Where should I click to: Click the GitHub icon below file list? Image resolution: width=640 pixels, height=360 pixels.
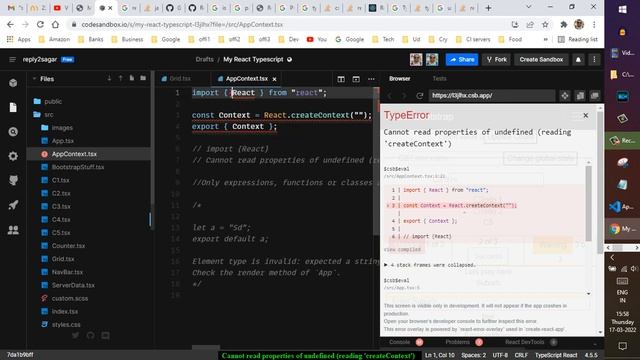pos(90,336)
